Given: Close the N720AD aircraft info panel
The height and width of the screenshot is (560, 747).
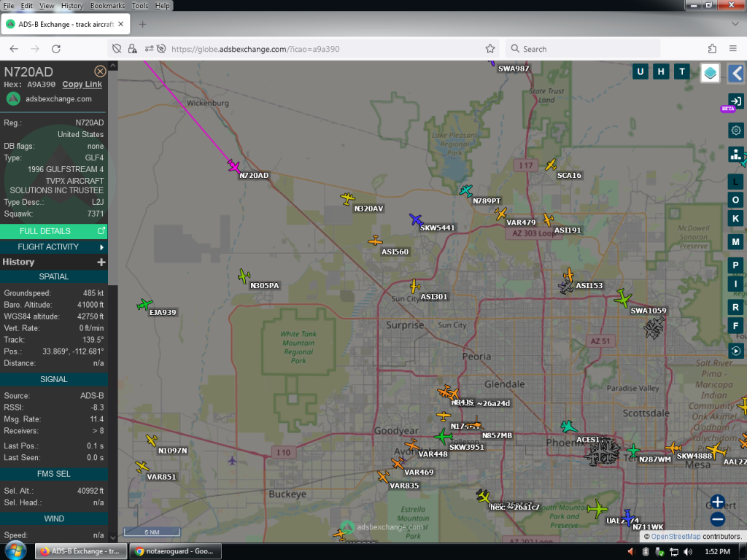Looking at the screenshot, I should 100,71.
